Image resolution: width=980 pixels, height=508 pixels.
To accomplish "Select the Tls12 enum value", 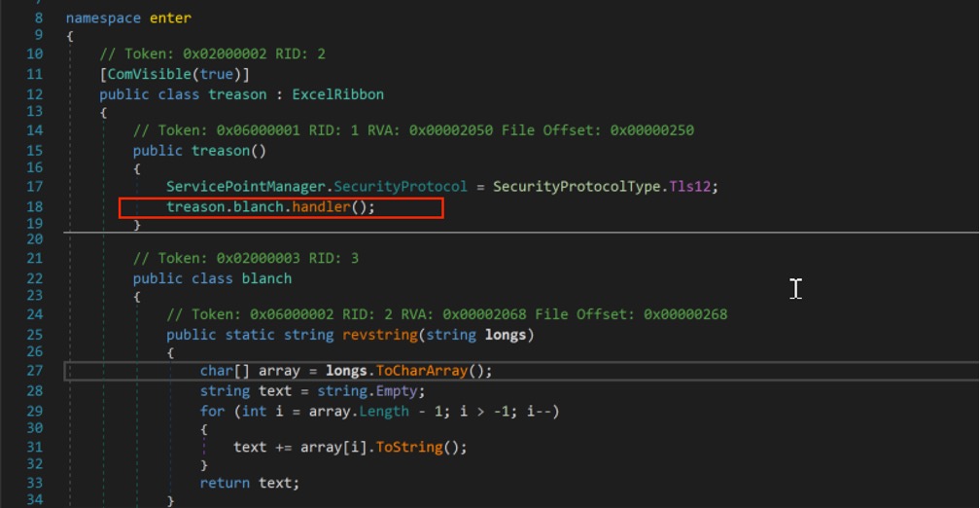I will 690,187.
